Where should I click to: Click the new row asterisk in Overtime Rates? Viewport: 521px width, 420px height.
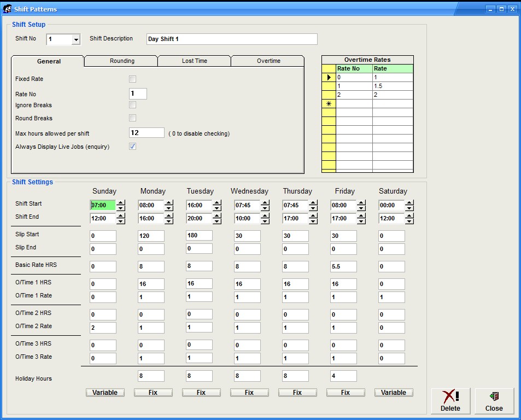coord(329,104)
